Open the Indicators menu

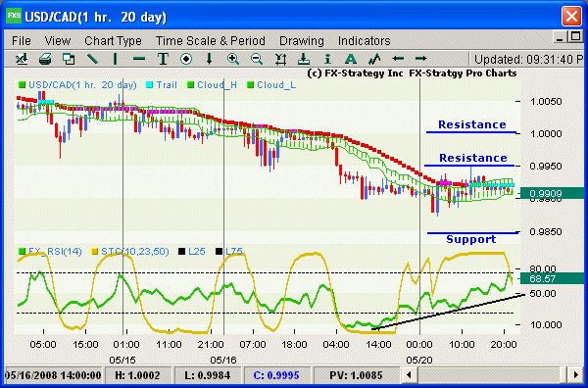(365, 40)
